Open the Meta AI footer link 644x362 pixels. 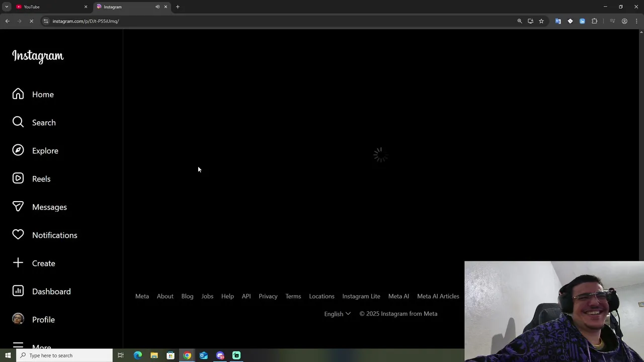[398, 296]
